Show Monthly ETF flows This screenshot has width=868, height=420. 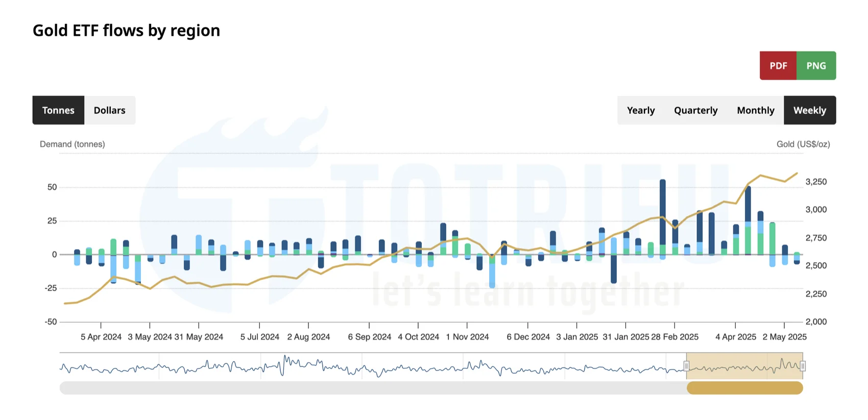pyautogui.click(x=755, y=110)
